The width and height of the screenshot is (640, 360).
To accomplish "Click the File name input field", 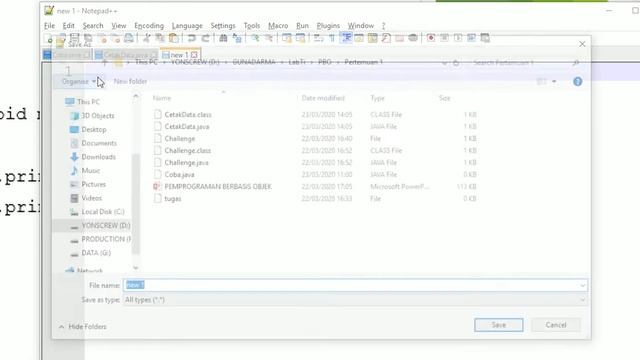I will pos(355,285).
